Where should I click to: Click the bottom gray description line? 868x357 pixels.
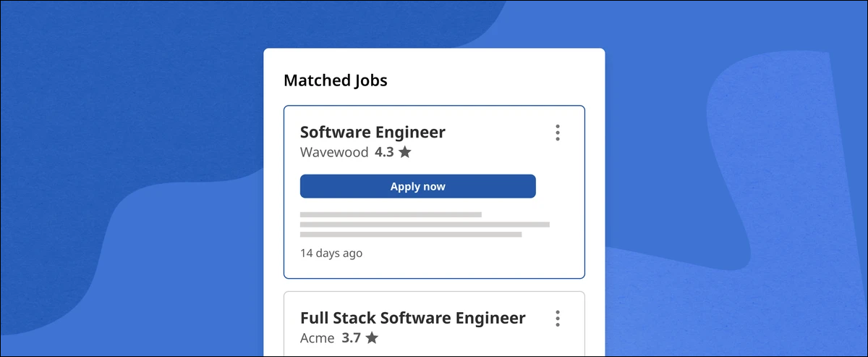pos(411,235)
